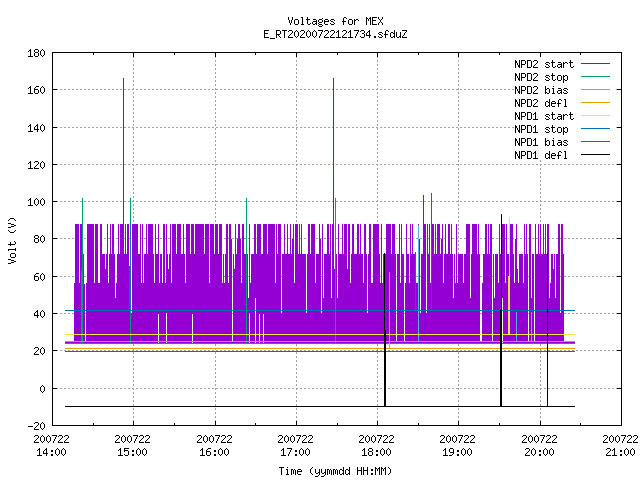Click the x-axis time label 21:00

[x=620, y=453]
